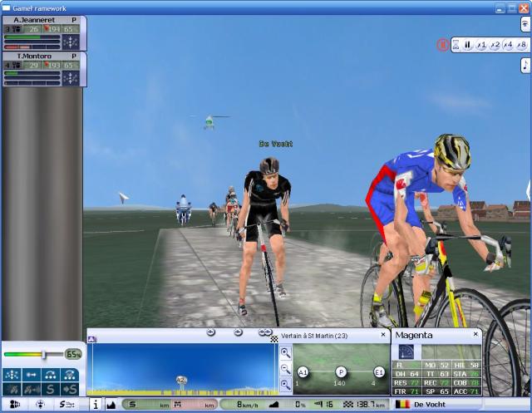Collapse the top-right panel arrow button
The width and height of the screenshot is (532, 413).
click(x=525, y=24)
